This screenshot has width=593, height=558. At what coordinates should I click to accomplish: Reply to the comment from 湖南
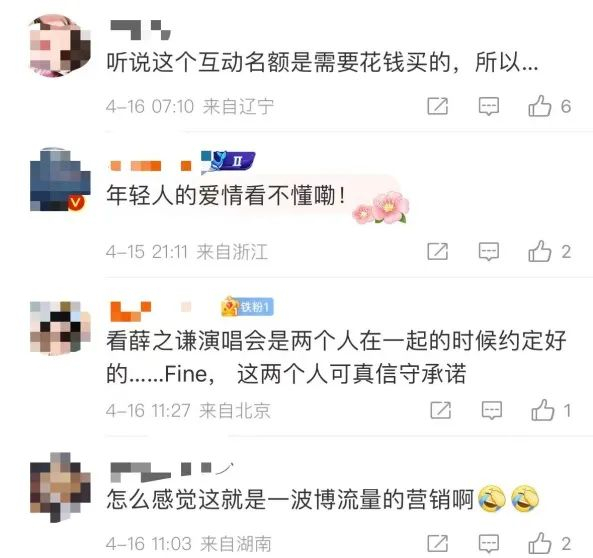[x=489, y=544]
